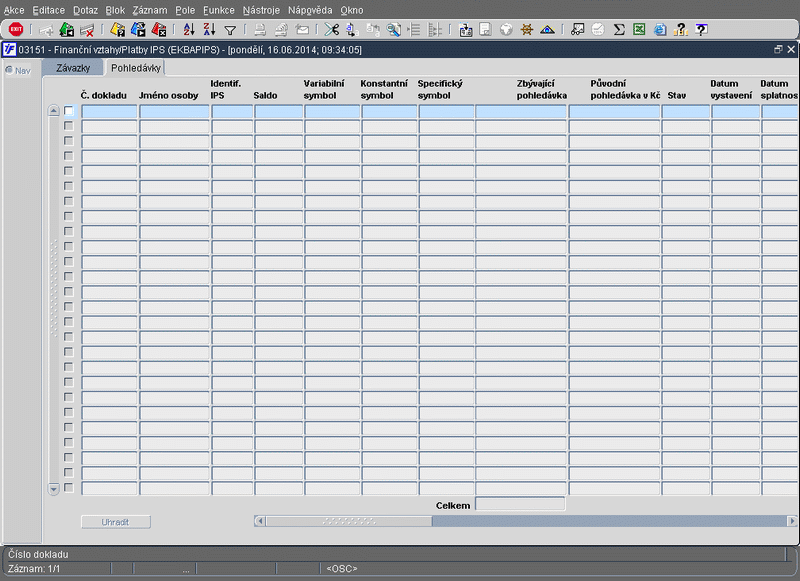The image size is (800, 581).
Task: Click the Internet Explorer browser icon
Action: click(660, 30)
